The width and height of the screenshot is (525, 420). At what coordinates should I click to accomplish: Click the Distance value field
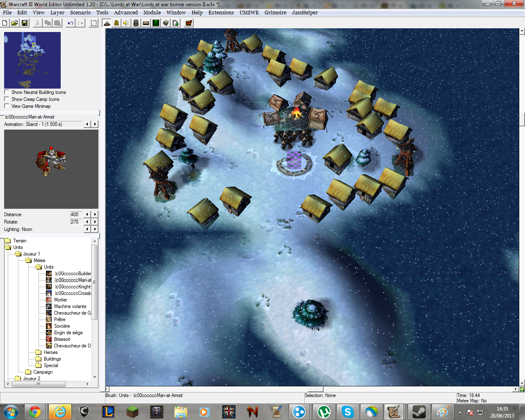click(x=77, y=214)
